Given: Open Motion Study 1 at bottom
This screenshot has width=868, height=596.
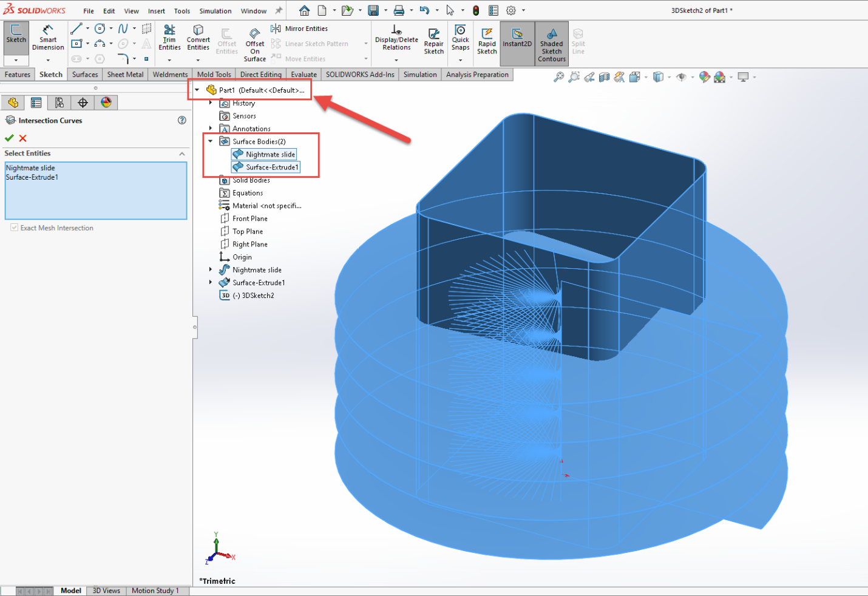Looking at the screenshot, I should point(156,590).
